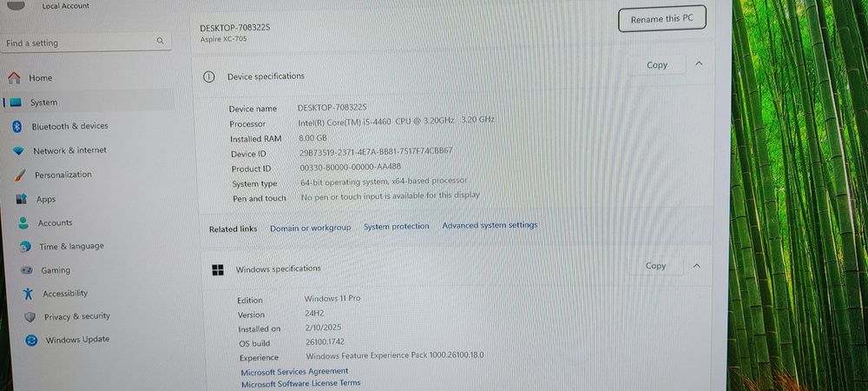Viewport: 868px width, 391px height.
Task: Open the Network & internet wifi icon
Action: 19,150
